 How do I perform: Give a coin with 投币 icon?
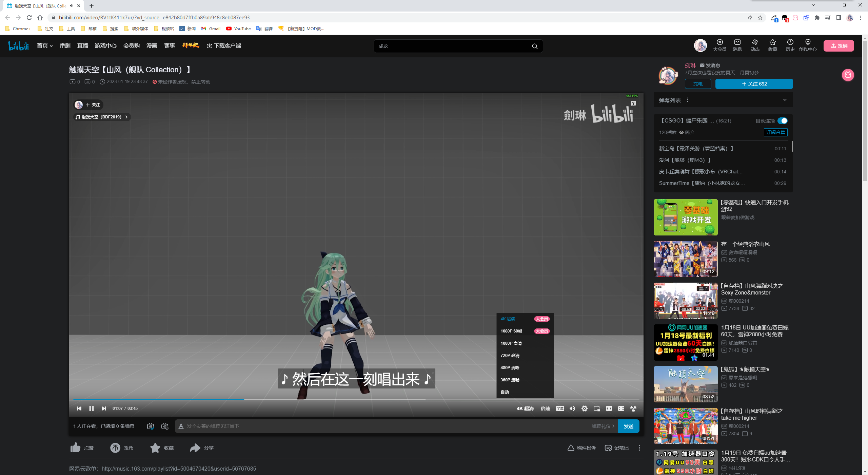click(x=115, y=448)
